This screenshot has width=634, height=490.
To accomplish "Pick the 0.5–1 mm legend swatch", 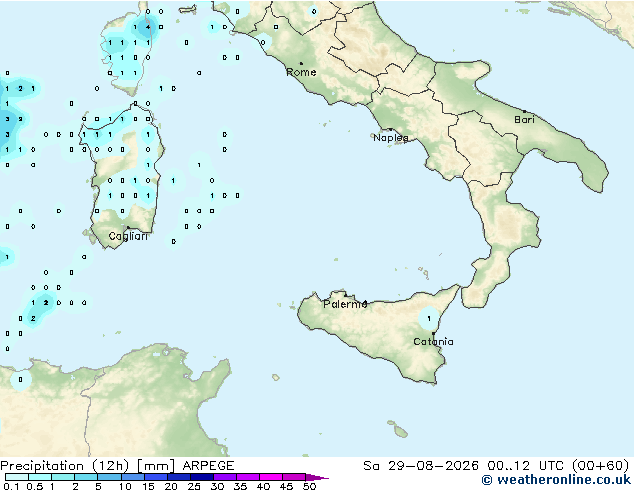I will pyautogui.click(x=40, y=477).
